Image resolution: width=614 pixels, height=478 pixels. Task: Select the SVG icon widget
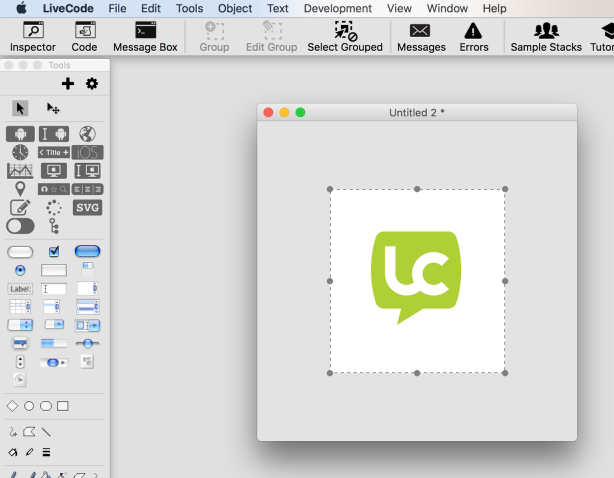(x=87, y=207)
